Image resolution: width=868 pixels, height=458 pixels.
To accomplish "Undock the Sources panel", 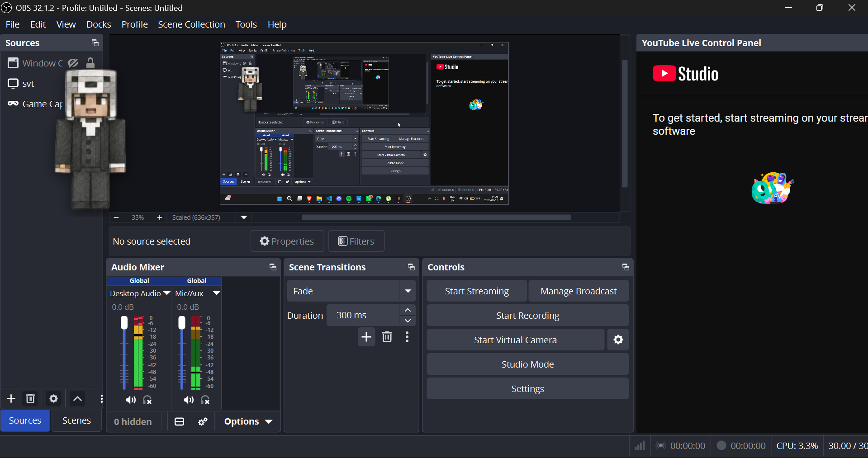I will pos(95,43).
